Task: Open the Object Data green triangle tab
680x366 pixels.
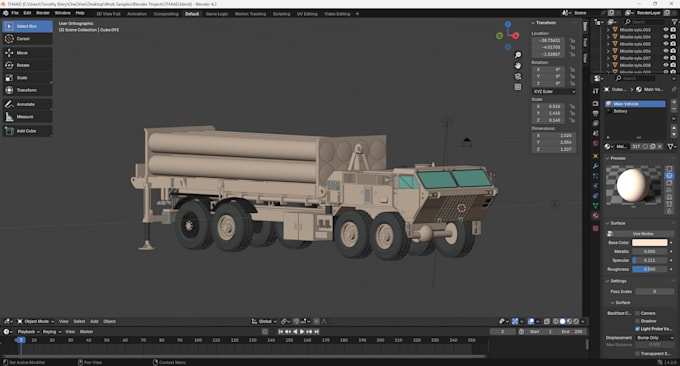Action: 595,206
